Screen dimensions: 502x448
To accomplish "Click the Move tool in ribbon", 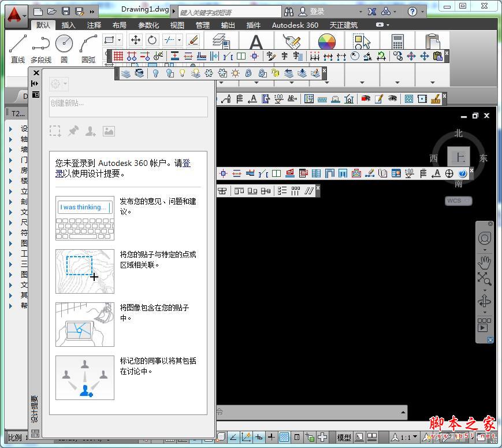I will pyautogui.click(x=135, y=40).
